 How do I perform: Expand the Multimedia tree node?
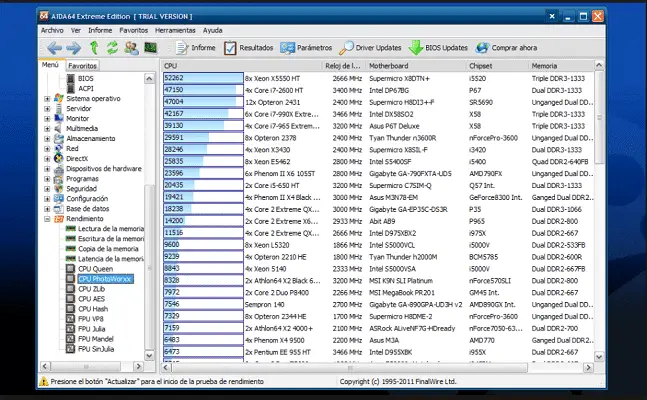tap(47, 128)
